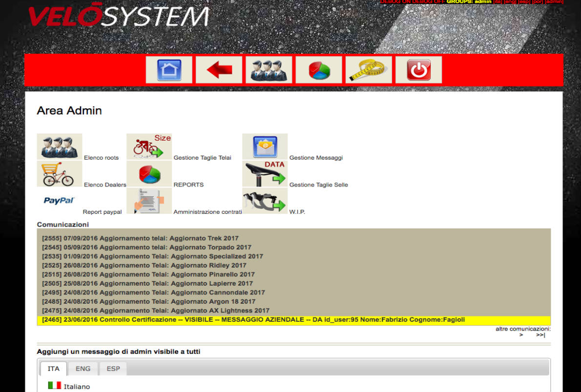Click the Report paypal link
Viewport: 581px width, 392px height.
102,212
